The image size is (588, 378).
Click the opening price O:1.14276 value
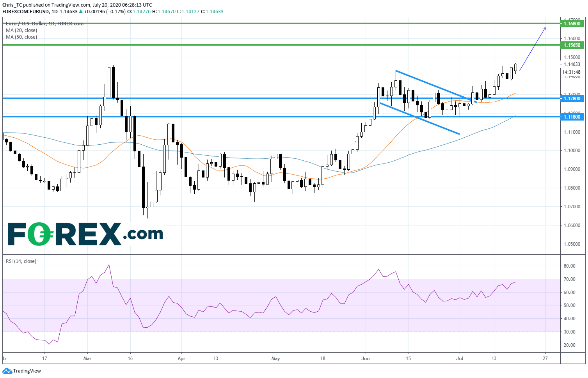pos(139,12)
